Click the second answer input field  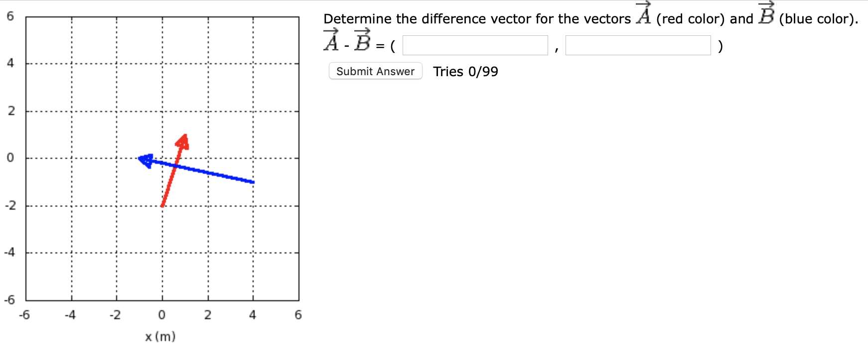click(638, 46)
